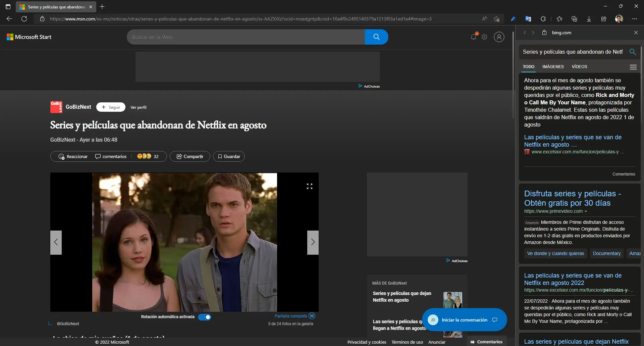Save the article with Guardar
The height and width of the screenshot is (346, 644).
tap(229, 156)
